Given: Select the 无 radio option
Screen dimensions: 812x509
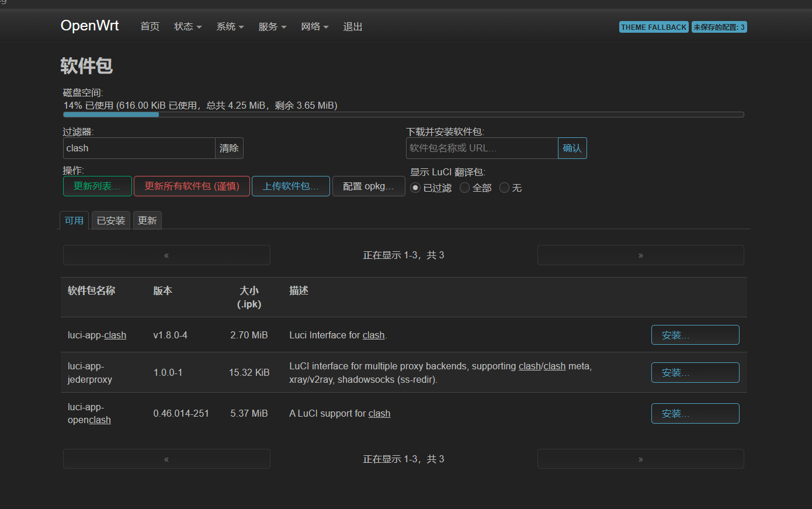Looking at the screenshot, I should (505, 188).
